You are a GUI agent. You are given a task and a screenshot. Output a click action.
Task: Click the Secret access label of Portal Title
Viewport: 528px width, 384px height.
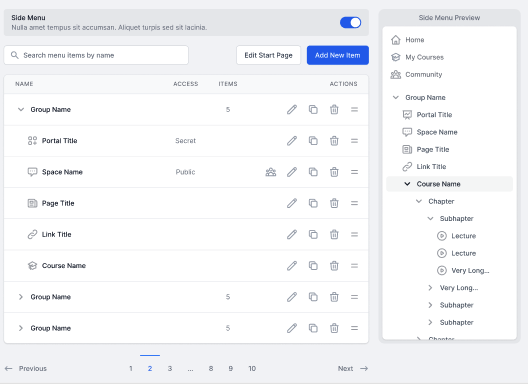(186, 141)
